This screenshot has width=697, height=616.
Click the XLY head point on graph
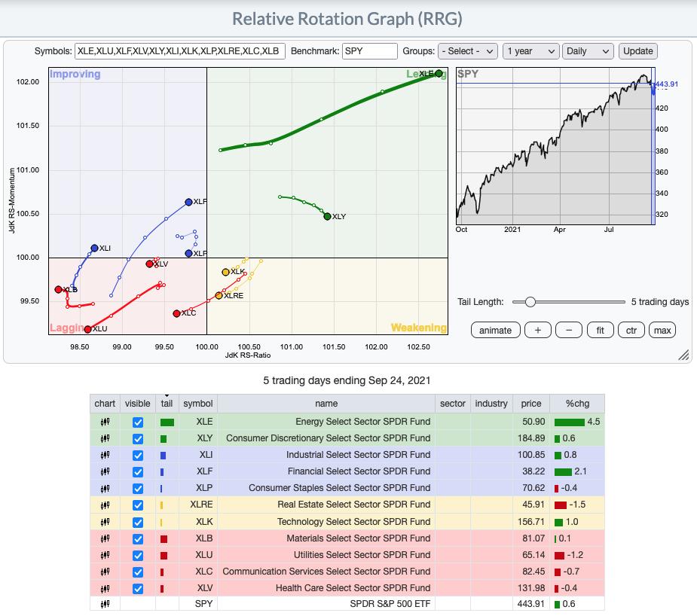tap(328, 216)
